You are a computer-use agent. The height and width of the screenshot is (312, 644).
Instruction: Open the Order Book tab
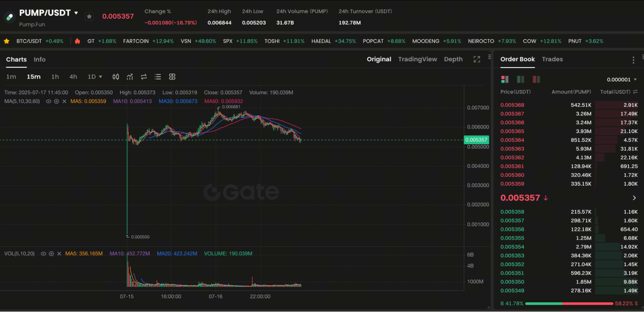pyautogui.click(x=517, y=59)
